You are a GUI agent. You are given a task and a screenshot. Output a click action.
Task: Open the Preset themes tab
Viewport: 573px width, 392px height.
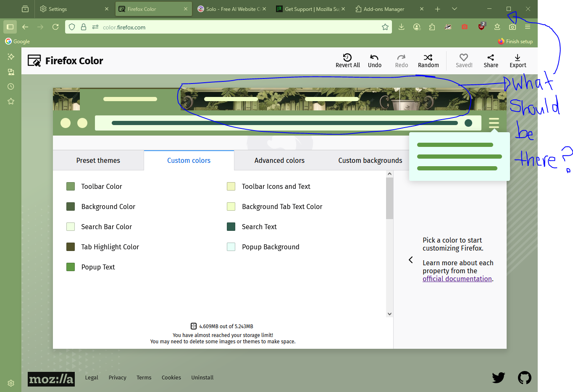(x=98, y=160)
